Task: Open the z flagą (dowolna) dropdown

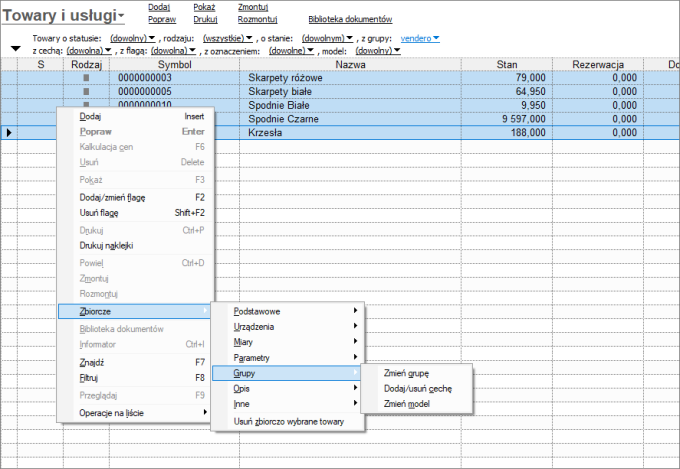Action: [x=173, y=51]
